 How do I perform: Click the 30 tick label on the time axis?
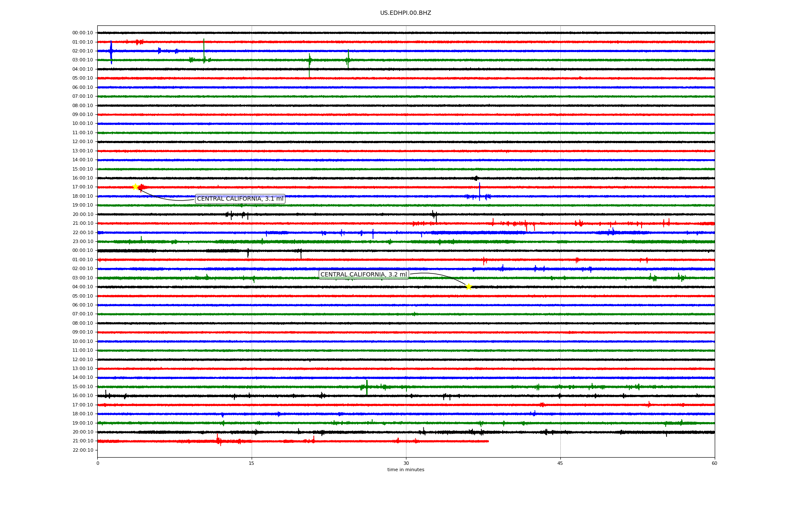pos(406,463)
